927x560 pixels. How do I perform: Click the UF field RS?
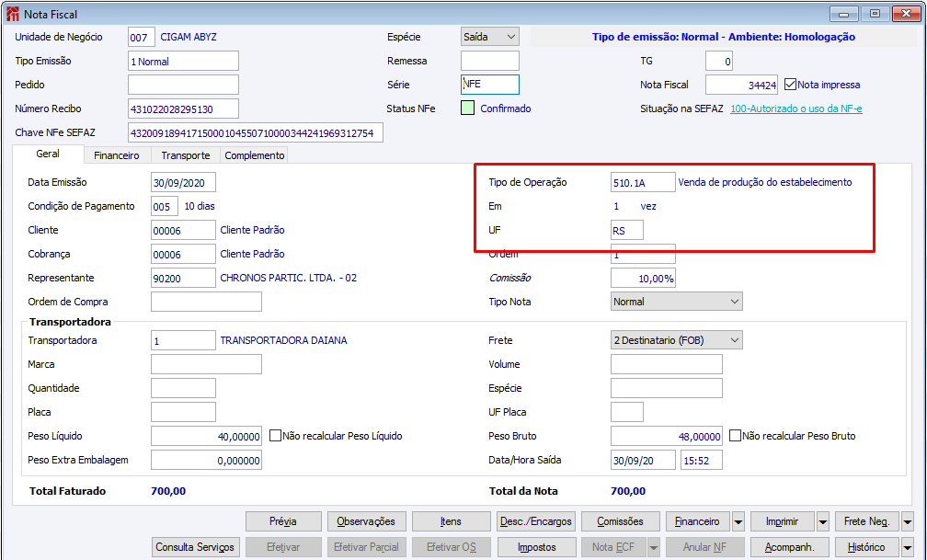pyautogui.click(x=627, y=230)
